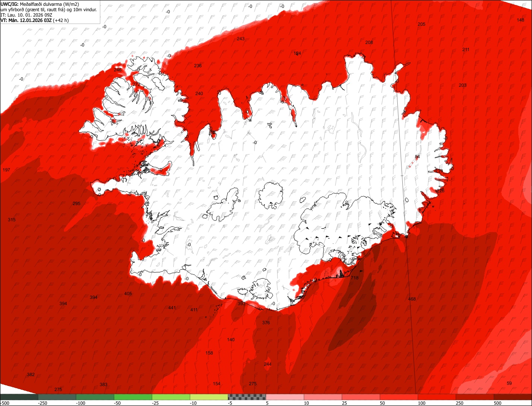Select the bright green swatch between -50 and -25
The height and width of the screenshot is (406, 532).
(133, 397)
